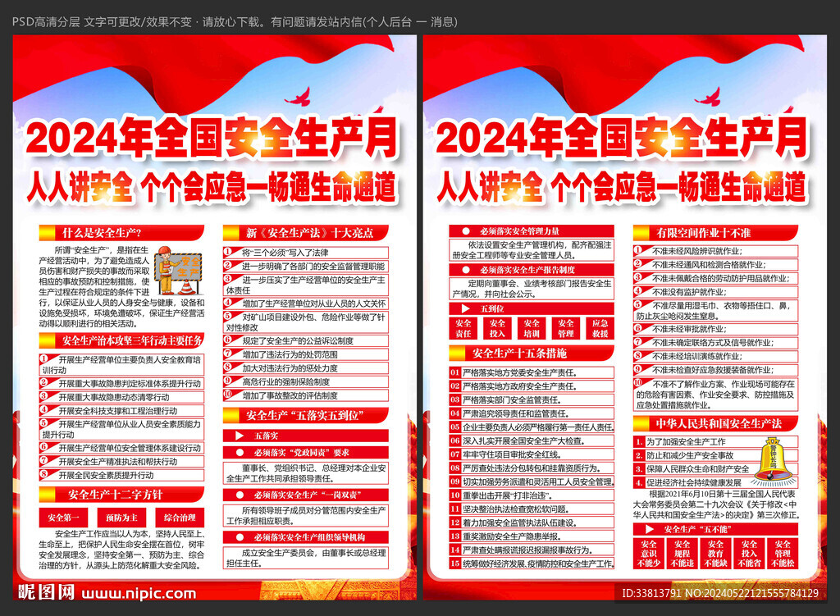Click the red 安全规程不能违 box
The image size is (840, 616).
tap(682, 554)
